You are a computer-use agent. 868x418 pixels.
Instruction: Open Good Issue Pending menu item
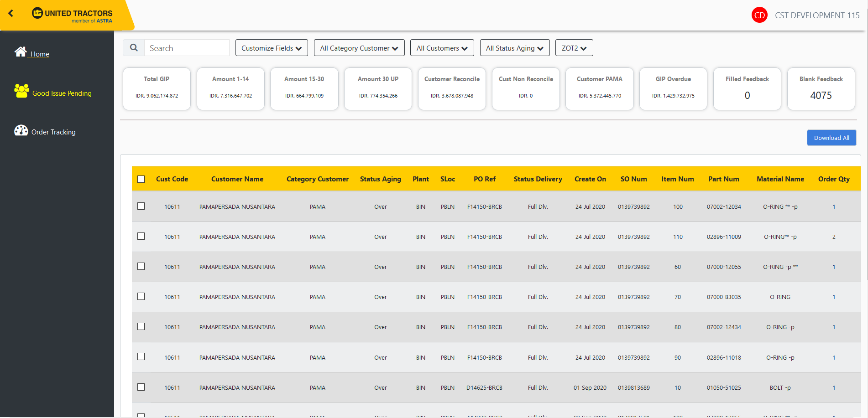coord(62,93)
